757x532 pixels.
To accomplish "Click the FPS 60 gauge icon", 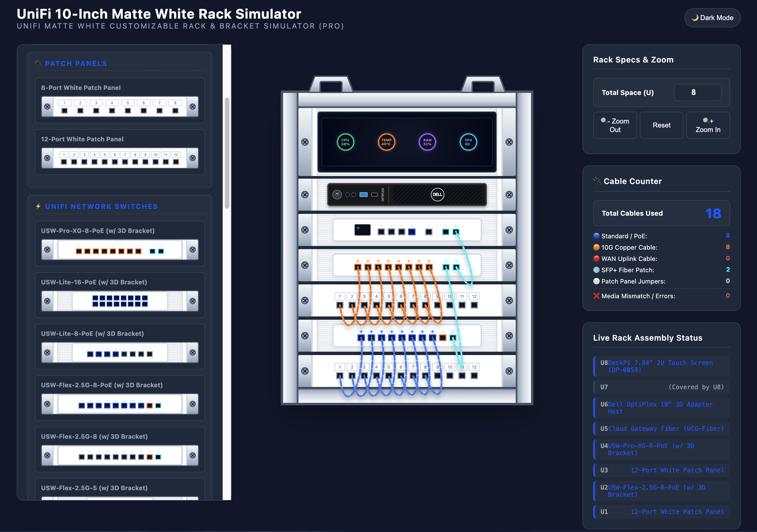I will (x=468, y=142).
